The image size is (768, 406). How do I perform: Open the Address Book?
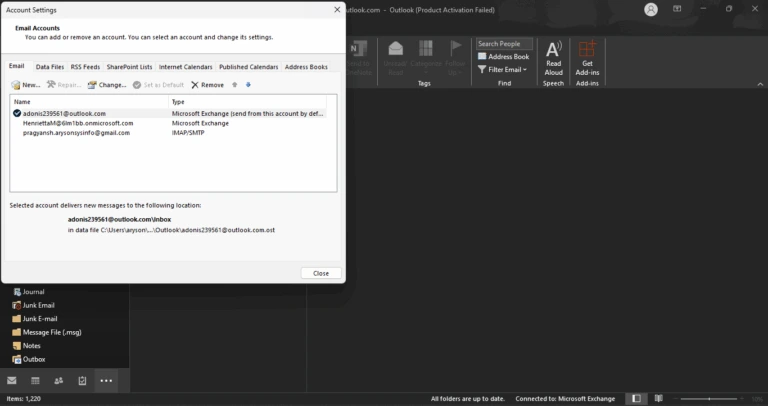pyautogui.click(x=504, y=56)
